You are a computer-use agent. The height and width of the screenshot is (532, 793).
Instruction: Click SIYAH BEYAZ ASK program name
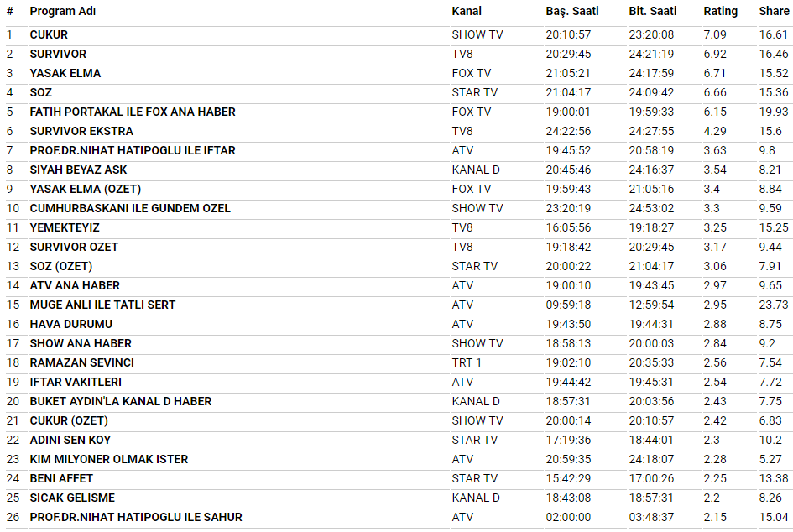coord(78,170)
